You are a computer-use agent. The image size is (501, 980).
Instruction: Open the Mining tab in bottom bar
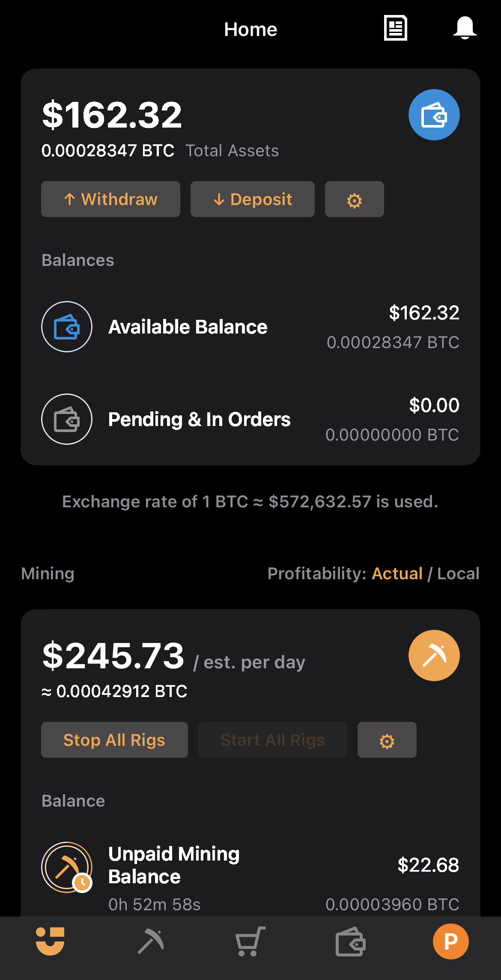click(151, 941)
